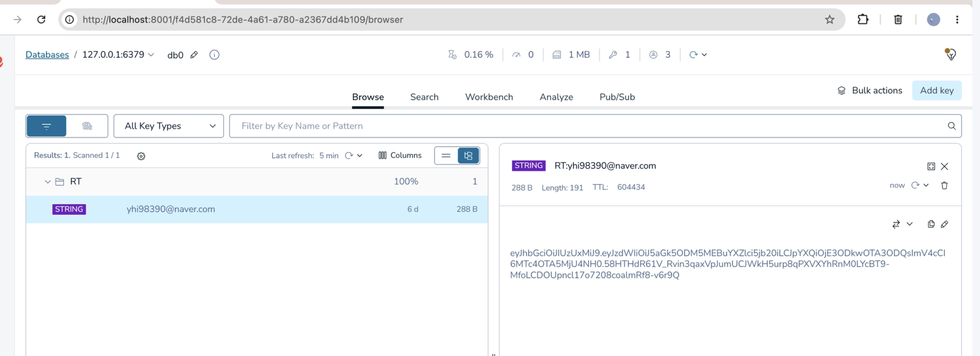The height and width of the screenshot is (356, 980).
Task: Reload the browser page
Action: tap(41, 19)
